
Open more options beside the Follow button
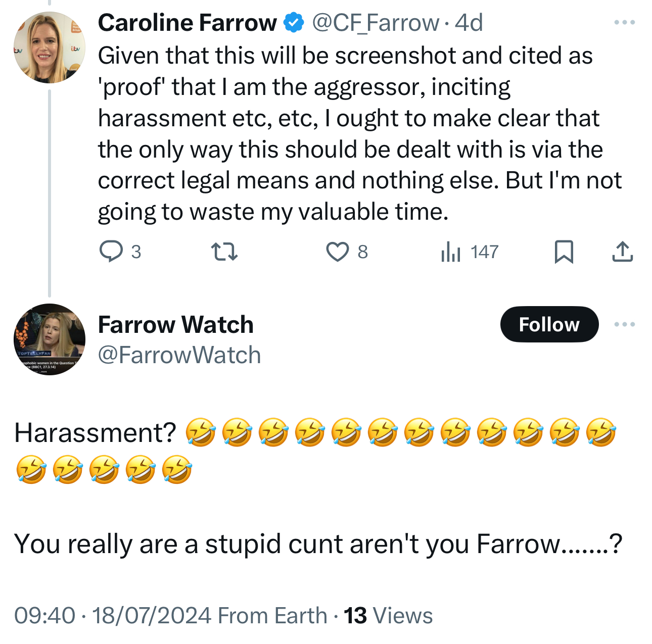click(x=624, y=324)
